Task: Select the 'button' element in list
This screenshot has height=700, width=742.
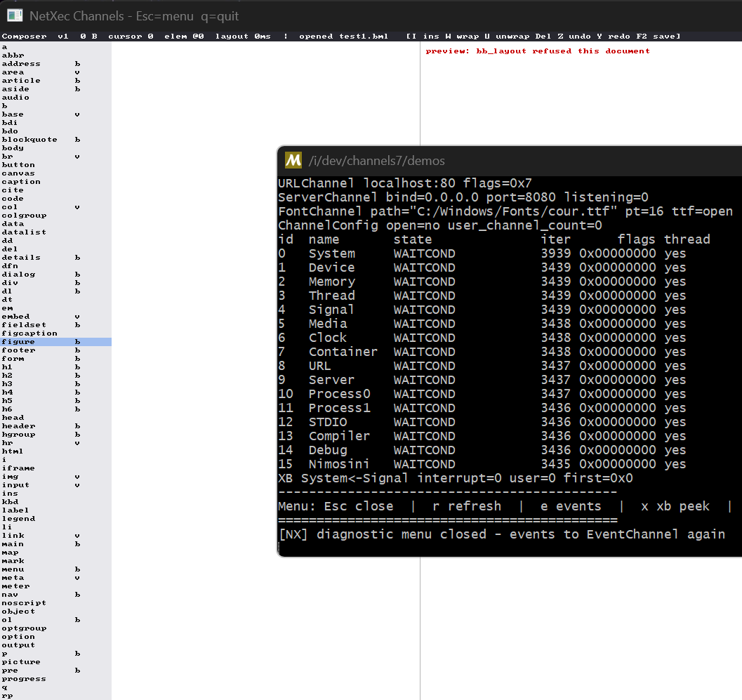Action: coord(56,165)
